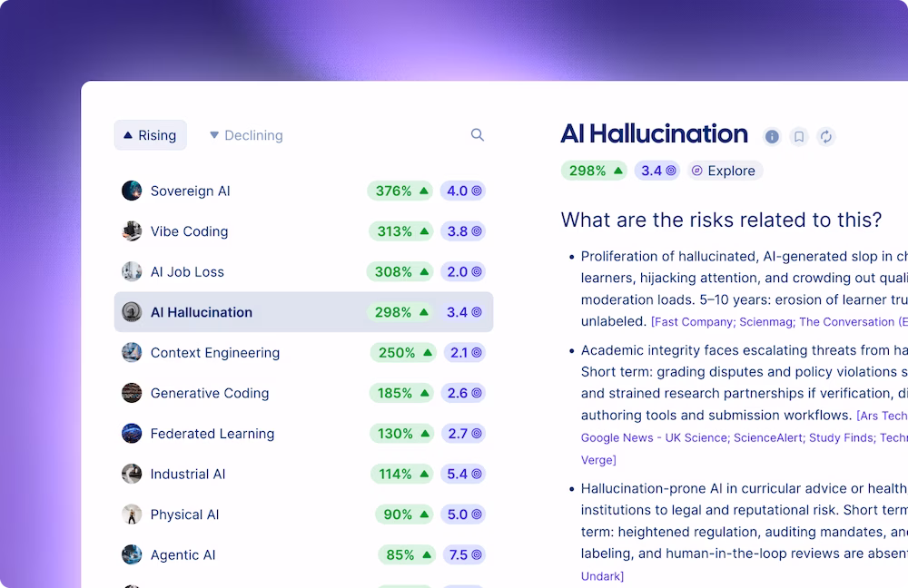The height and width of the screenshot is (588, 908).
Task: Click the 185% badge for Generative Coding
Action: 401,393
